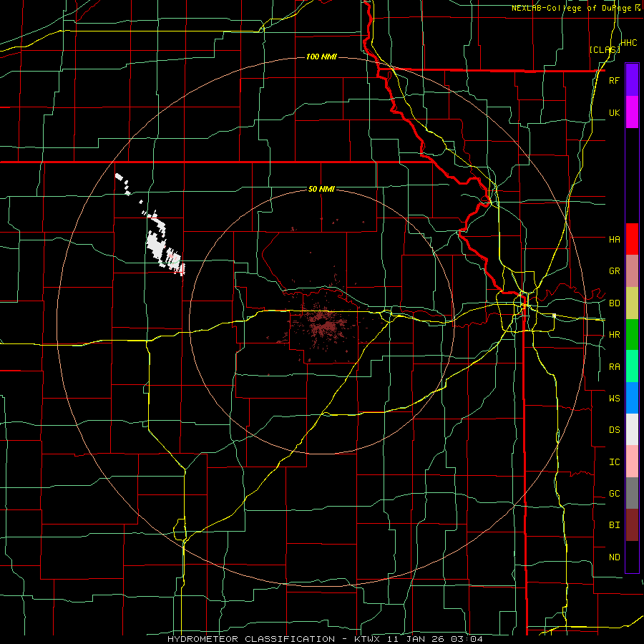This screenshot has width=644, height=644.
Task: Select the "IC" legend label
Action: (614, 462)
